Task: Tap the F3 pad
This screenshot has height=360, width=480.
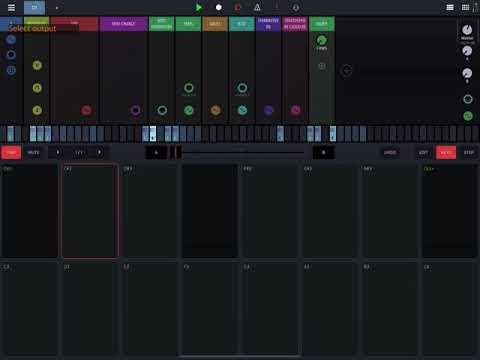Action: pos(210,309)
